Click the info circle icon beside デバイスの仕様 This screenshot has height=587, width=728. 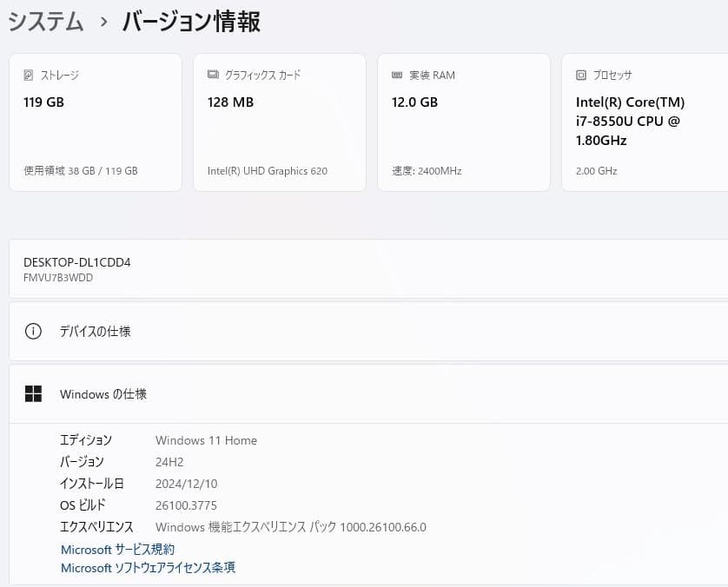33,331
